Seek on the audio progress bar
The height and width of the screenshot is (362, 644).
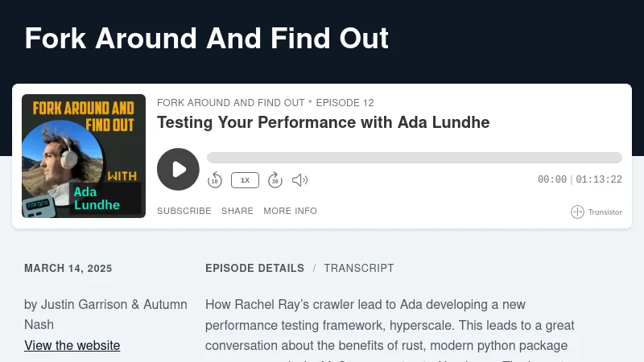[x=414, y=158]
